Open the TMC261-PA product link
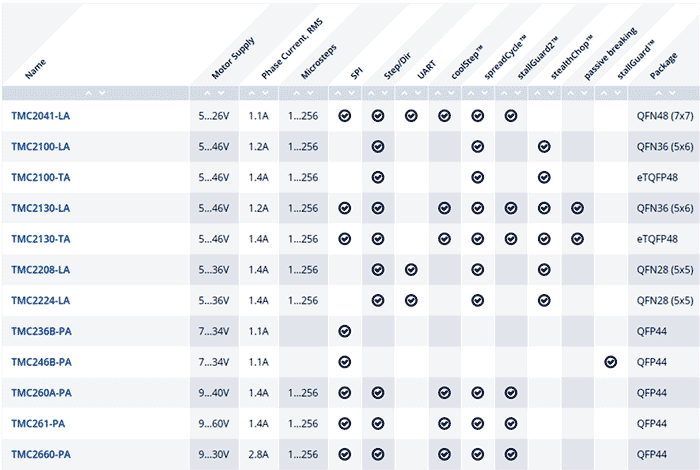This screenshot has width=700, height=470. point(38,424)
